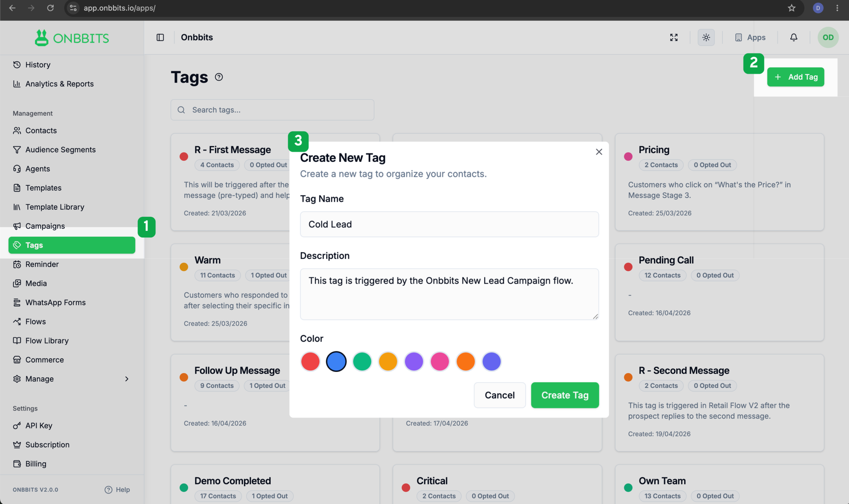Screen dimensions: 849x504
Task: Click the browser reload button
Action: [x=50, y=8]
